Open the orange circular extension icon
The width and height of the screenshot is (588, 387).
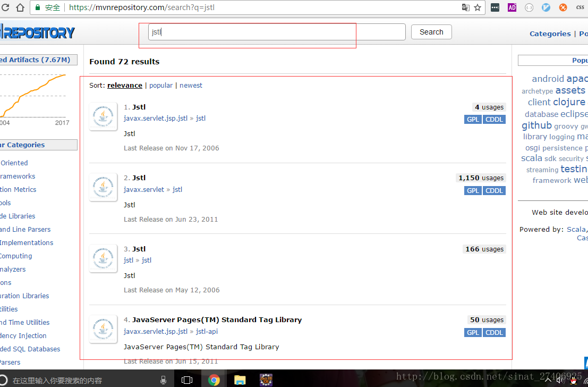pos(563,7)
